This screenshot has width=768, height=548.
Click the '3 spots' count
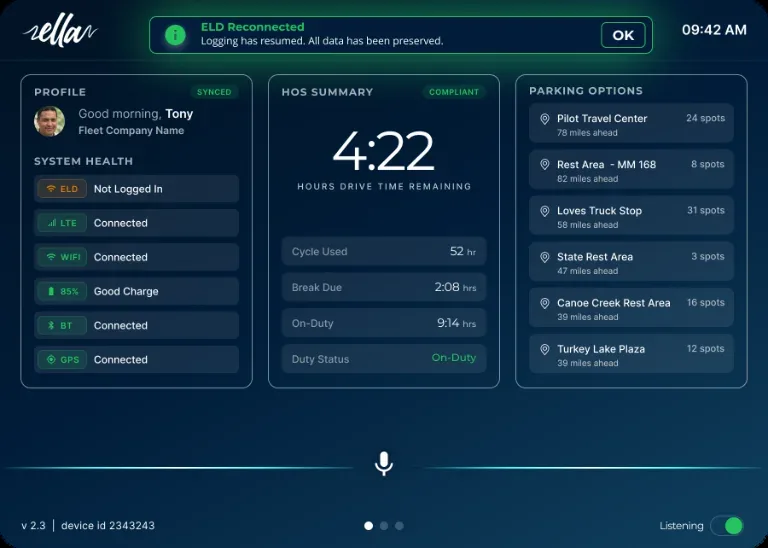pos(708,257)
